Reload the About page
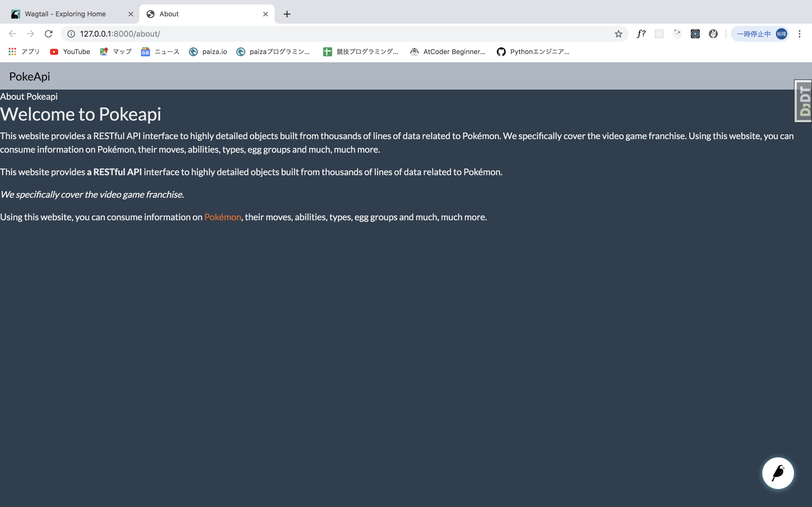Viewport: 812px width, 507px height. (49, 34)
